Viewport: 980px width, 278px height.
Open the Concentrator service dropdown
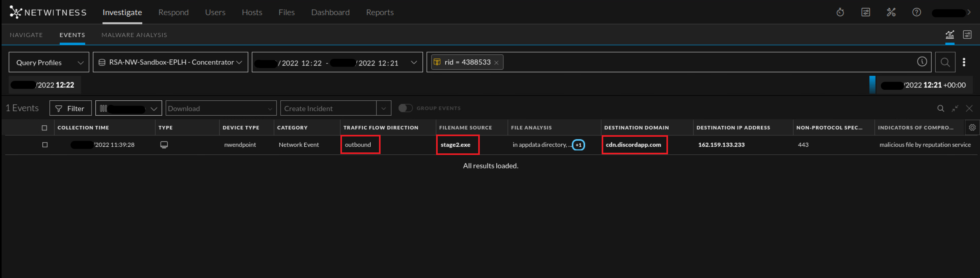click(170, 62)
